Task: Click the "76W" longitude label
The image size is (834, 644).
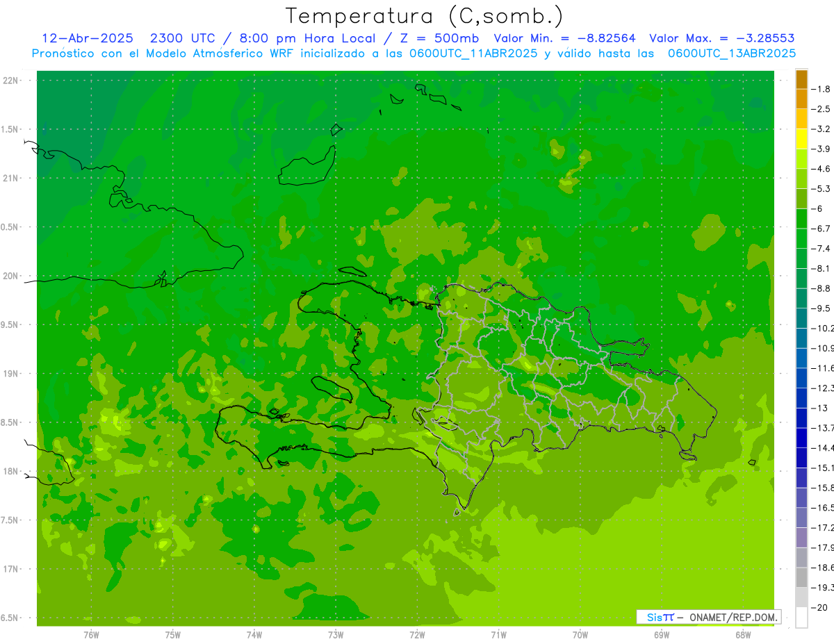Action: pyautogui.click(x=91, y=634)
